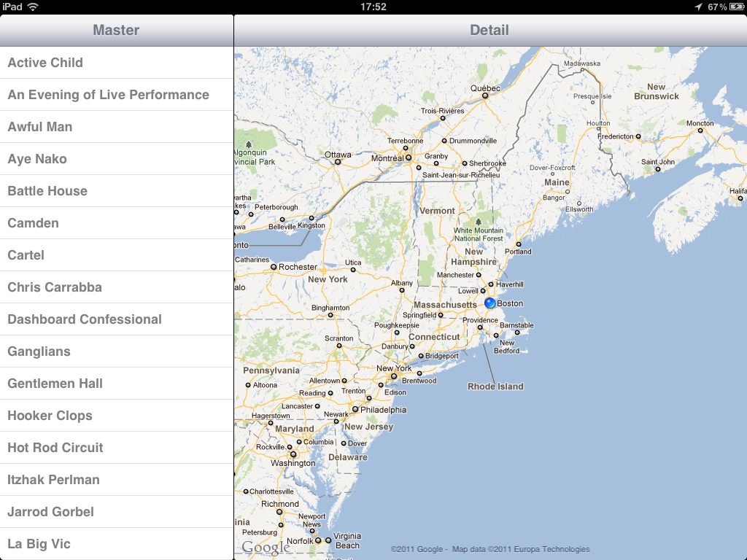Viewport: 747px width, 560px height.
Task: Tap the Rhode Island map label
Action: (495, 386)
